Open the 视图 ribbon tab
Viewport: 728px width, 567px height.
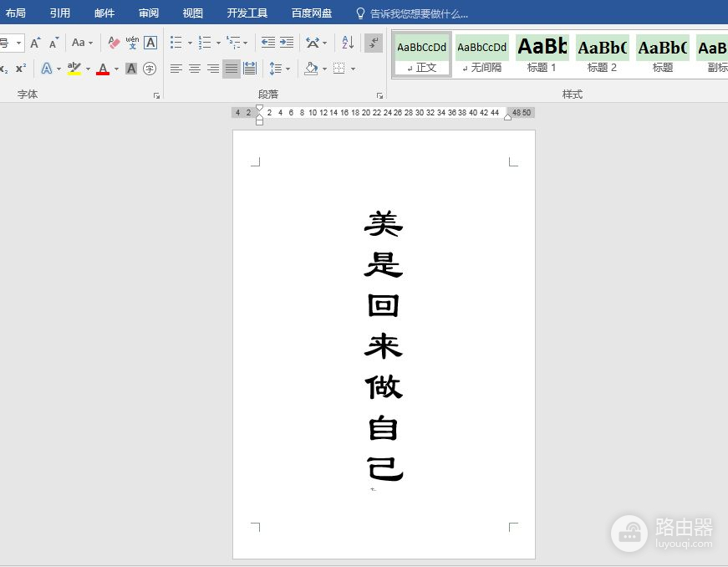click(193, 13)
